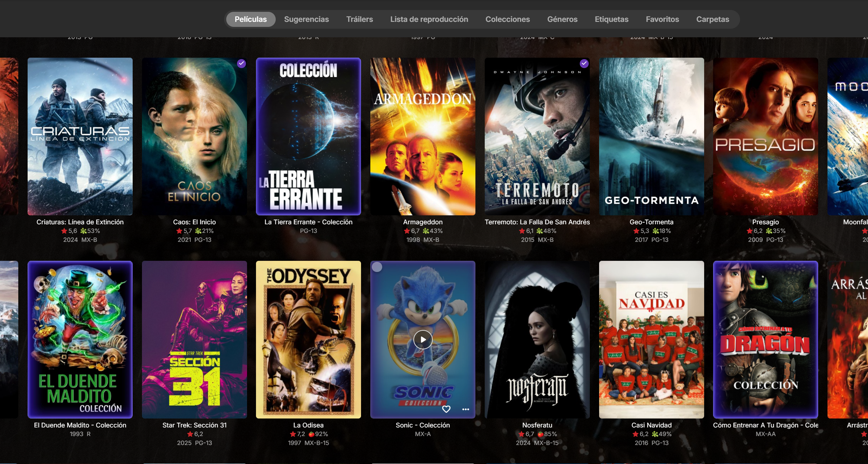Go to the Géneros tab
868x464 pixels.
pos(562,19)
